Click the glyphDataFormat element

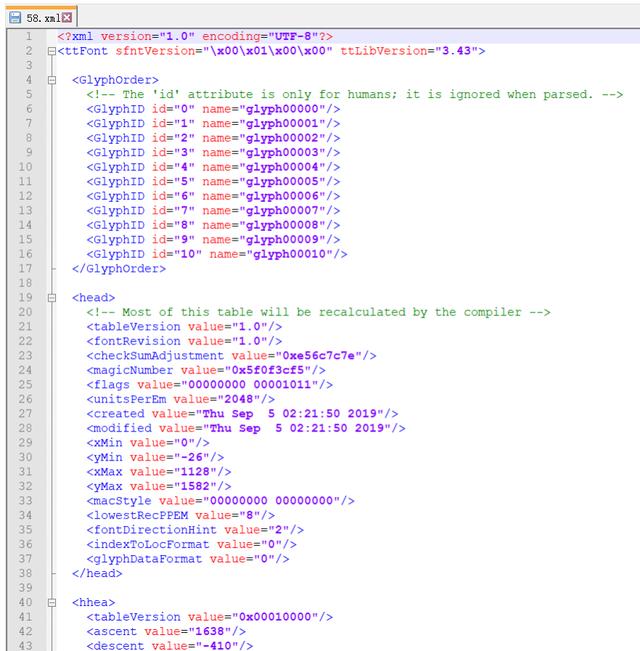tap(188, 559)
